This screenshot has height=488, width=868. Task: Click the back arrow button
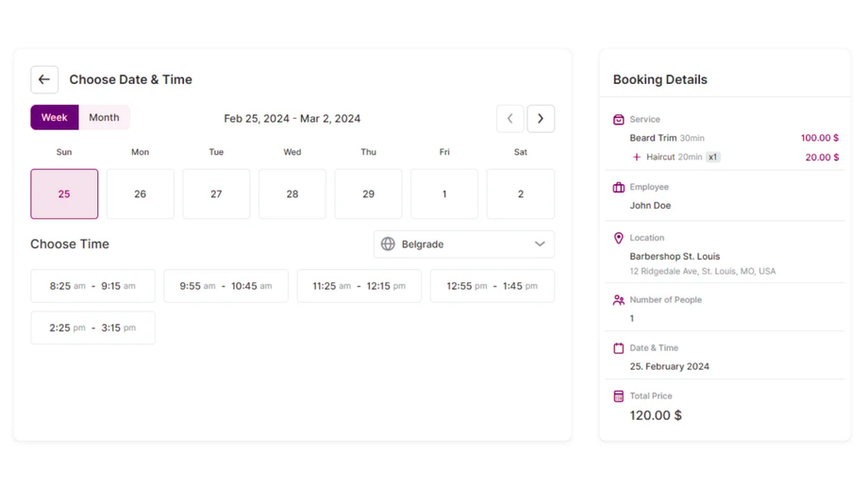coord(44,80)
